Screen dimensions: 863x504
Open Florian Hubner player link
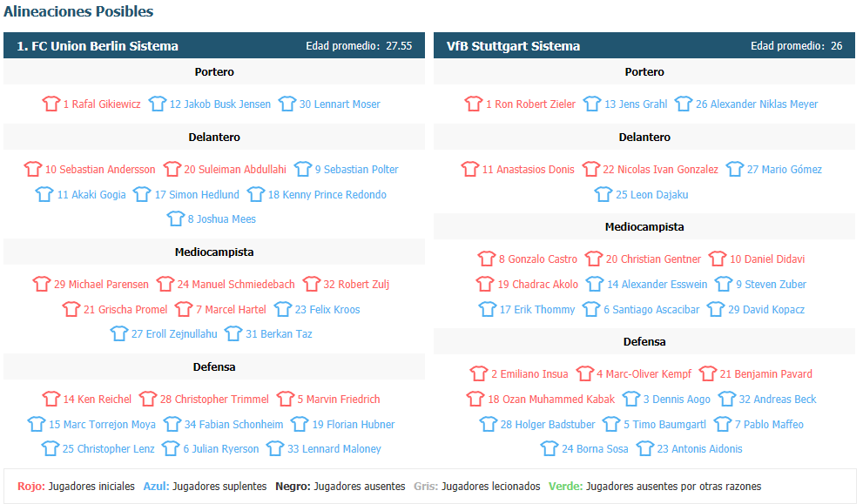(x=354, y=425)
